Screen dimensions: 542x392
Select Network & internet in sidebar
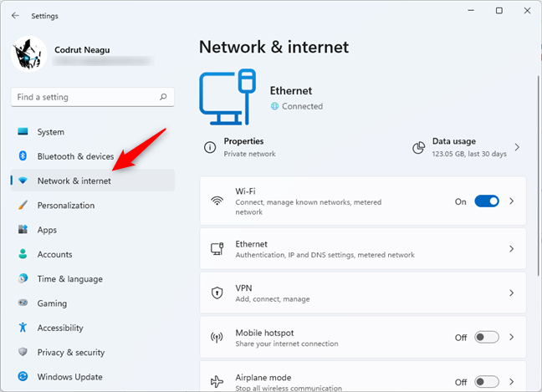(93, 181)
